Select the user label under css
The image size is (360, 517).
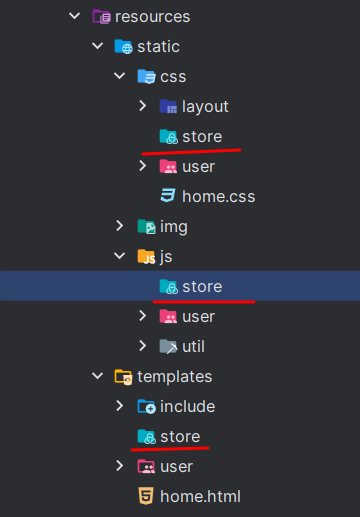tap(198, 167)
